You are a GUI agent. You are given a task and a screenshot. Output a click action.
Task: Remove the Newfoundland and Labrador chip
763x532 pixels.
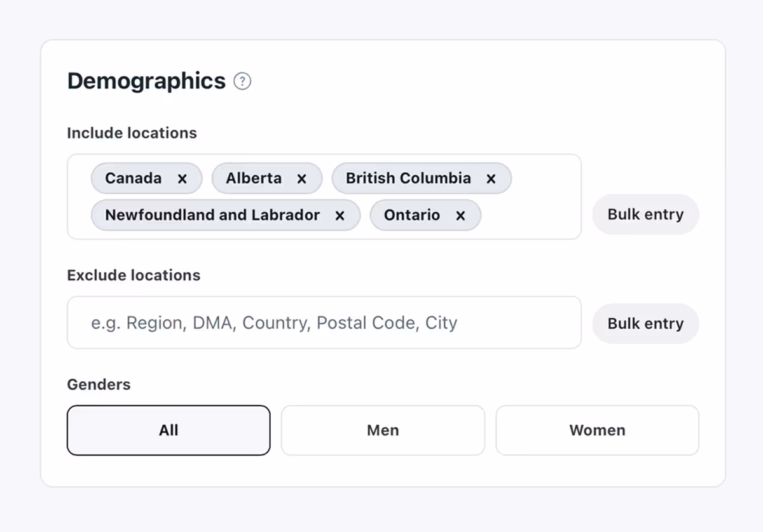pos(340,215)
